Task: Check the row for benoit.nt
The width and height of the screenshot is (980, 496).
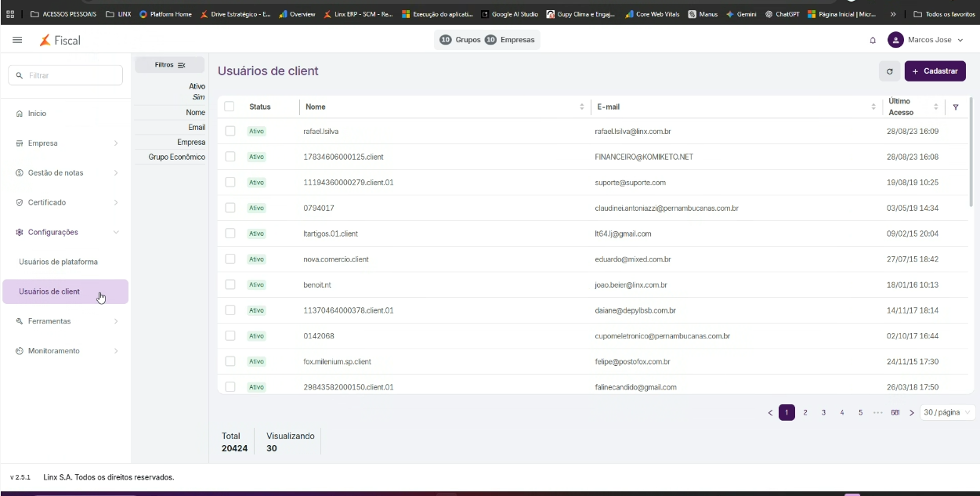Action: [230, 284]
